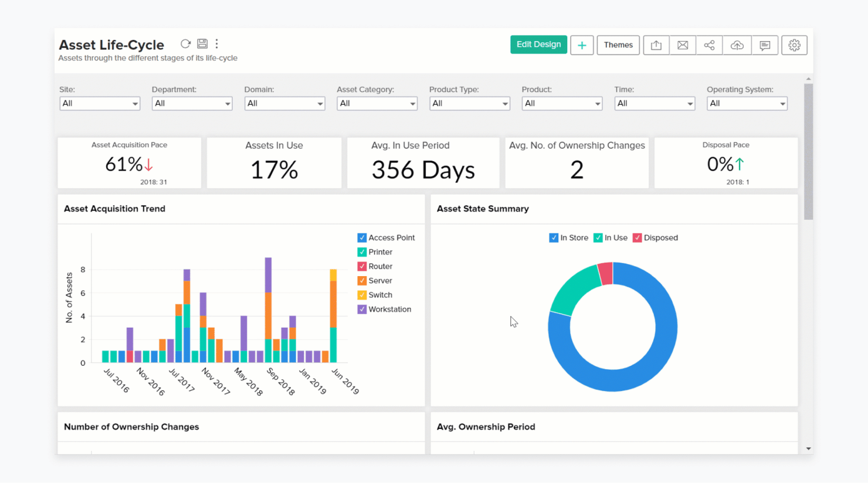
Task: Expand the Operating System dropdown
Action: click(747, 104)
